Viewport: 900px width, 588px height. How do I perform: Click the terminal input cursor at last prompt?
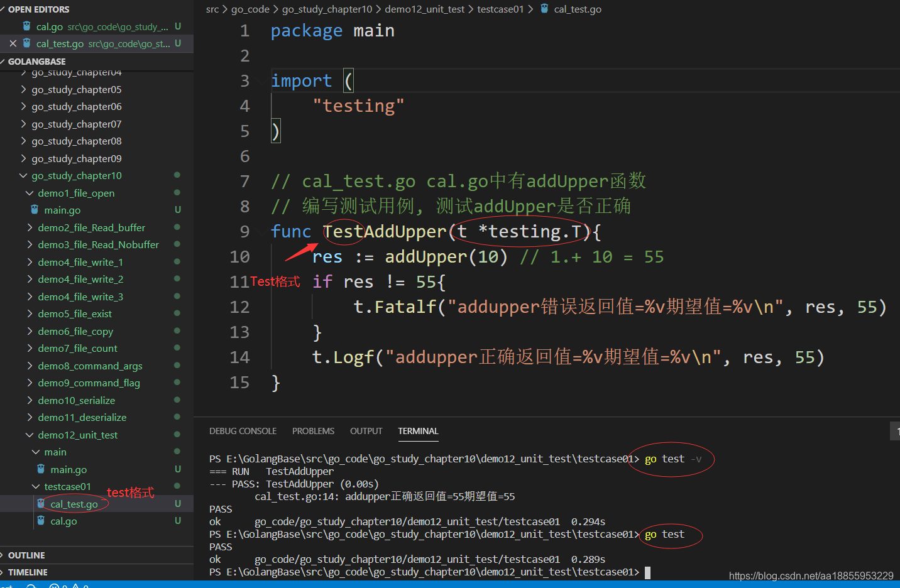click(647, 572)
